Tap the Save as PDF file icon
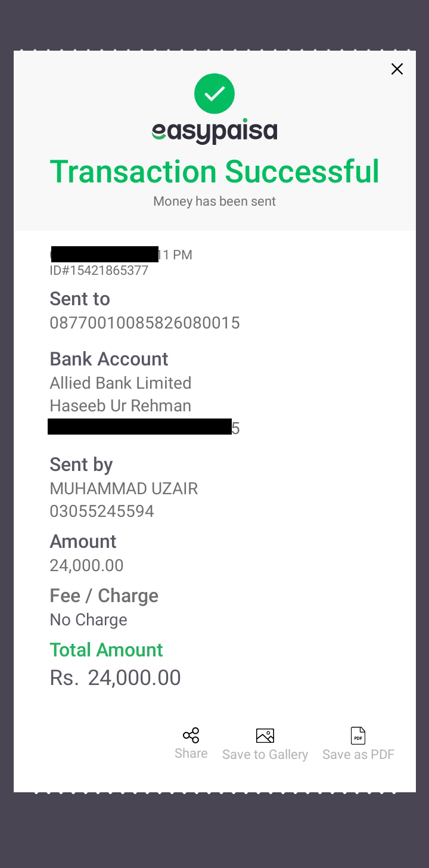 pos(358,736)
